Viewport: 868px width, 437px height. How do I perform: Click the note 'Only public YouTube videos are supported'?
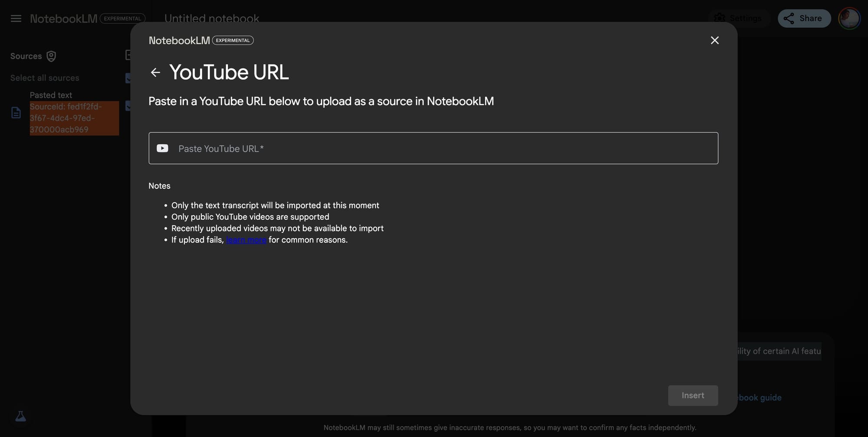(250, 217)
